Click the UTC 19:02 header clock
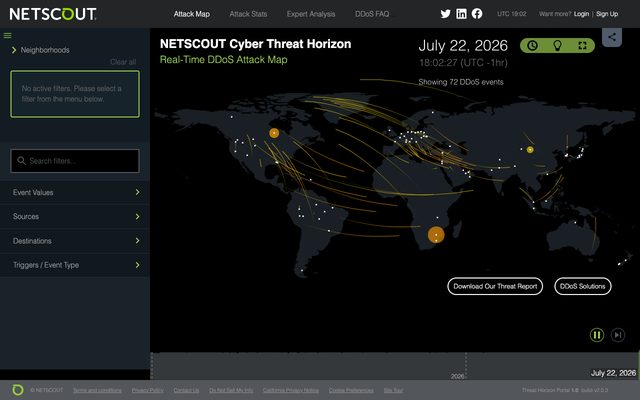Image resolution: width=640 pixels, height=400 pixels. point(511,14)
